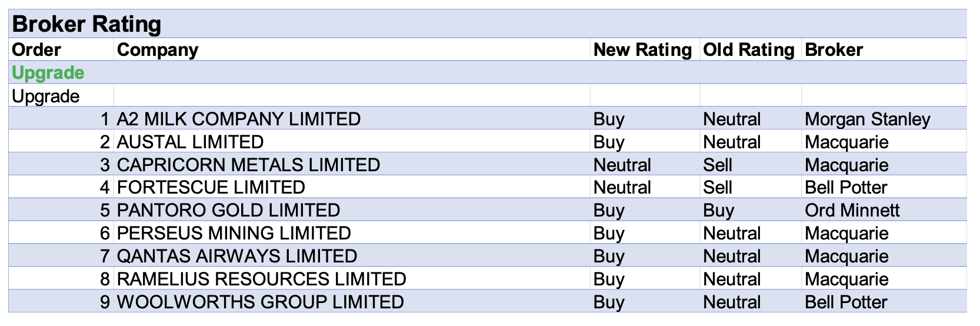Click RAMELIUS RESOURCES LIMITED entry
The image size is (980, 326).
click(261, 280)
